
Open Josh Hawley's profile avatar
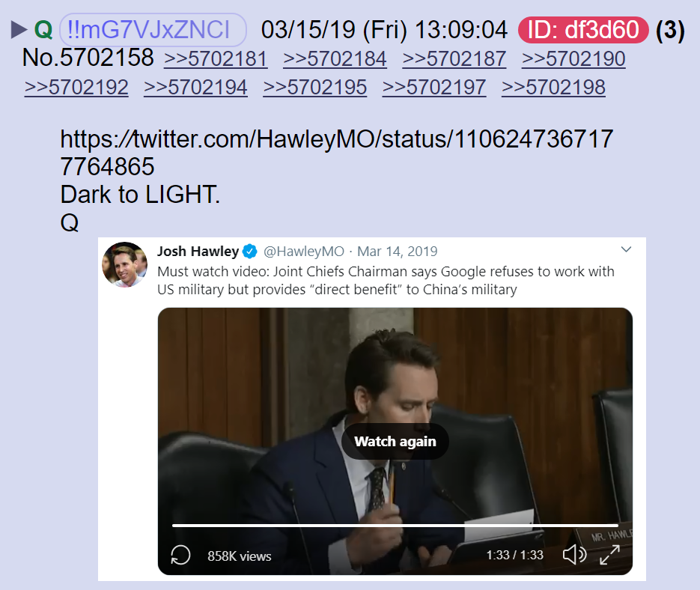pos(124,264)
